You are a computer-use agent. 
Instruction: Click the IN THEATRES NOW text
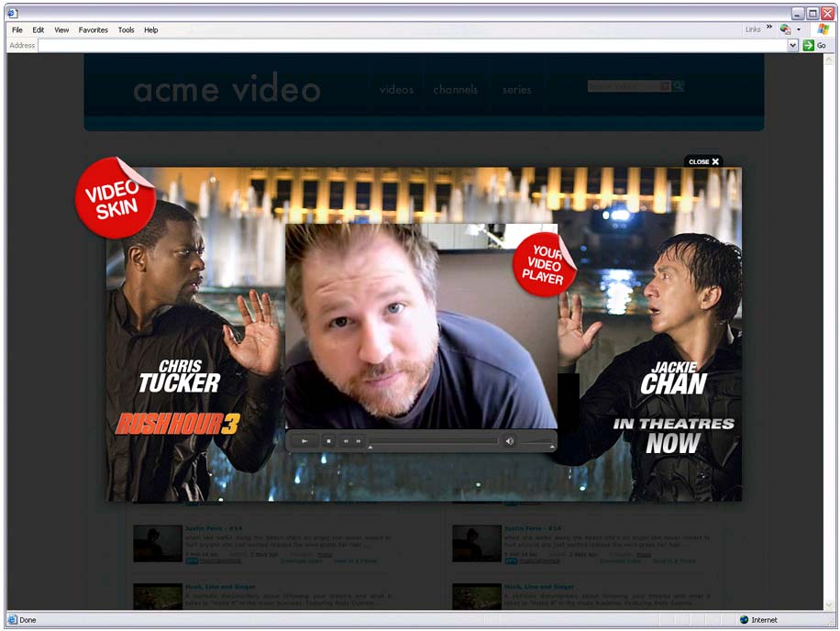pyautogui.click(x=673, y=436)
